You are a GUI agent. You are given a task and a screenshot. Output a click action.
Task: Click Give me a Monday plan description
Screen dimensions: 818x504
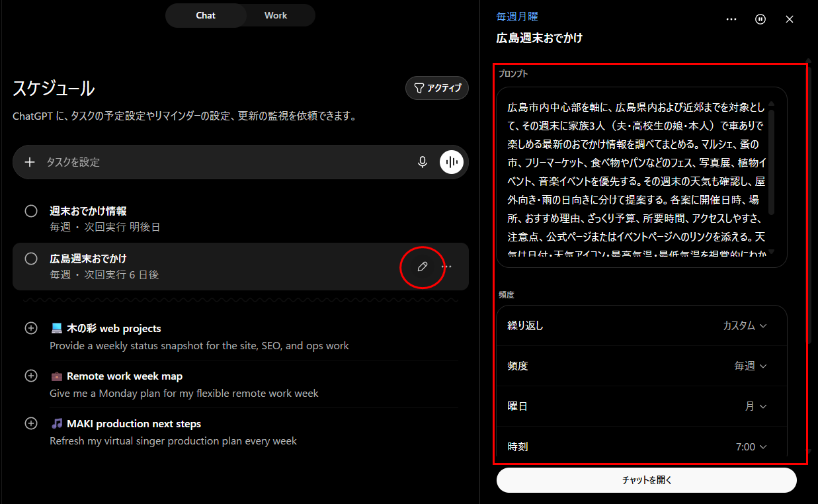tap(184, 393)
